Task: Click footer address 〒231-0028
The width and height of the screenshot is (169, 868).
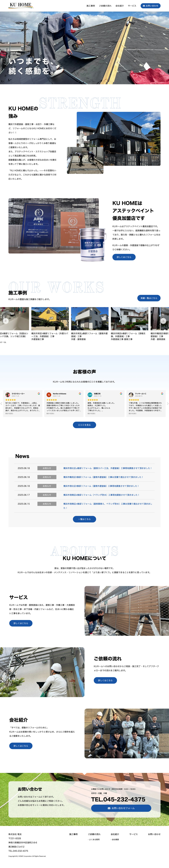Action: click(15, 838)
